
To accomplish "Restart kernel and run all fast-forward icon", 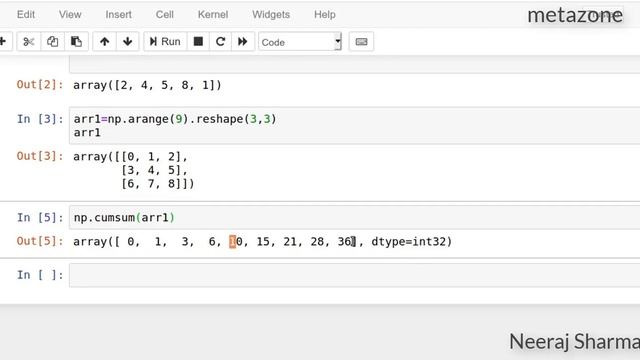I will (243, 42).
